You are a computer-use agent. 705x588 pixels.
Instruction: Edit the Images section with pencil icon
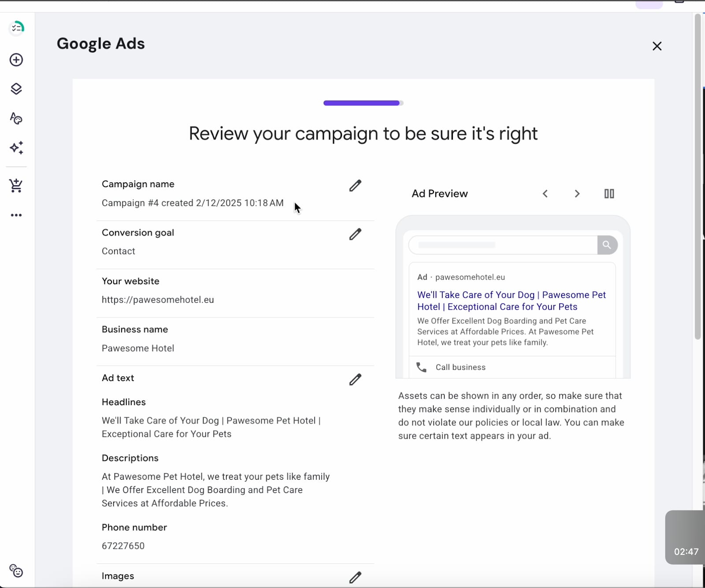point(355,577)
